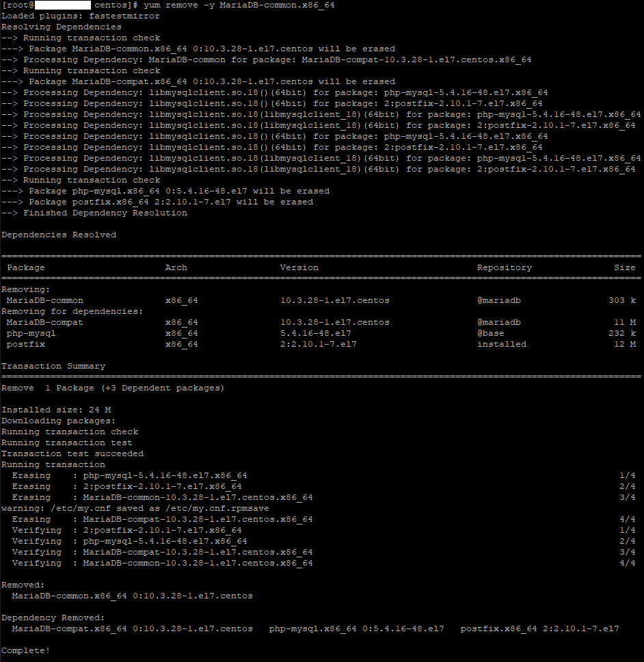Click the 'Package php-mysql.x86_64 0:5.4.16-48.el7 will be erased' line
This screenshot has height=662, width=644.
[165, 191]
